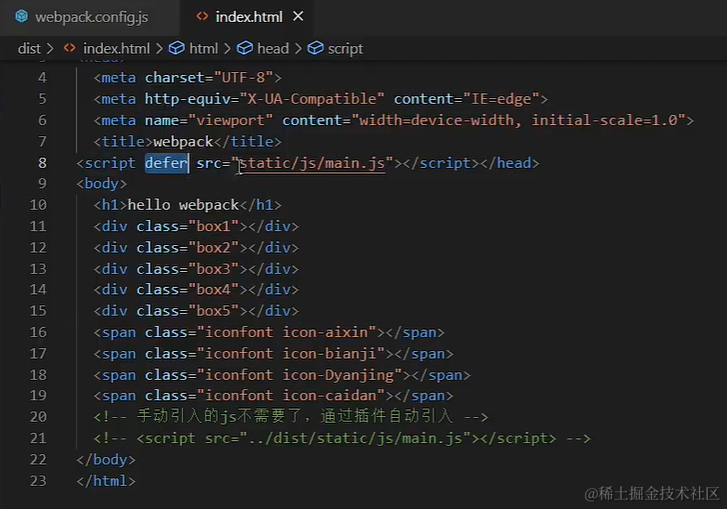Screen dimensions: 727x509
Task: Click line number 8 in gutter
Action: point(42,163)
